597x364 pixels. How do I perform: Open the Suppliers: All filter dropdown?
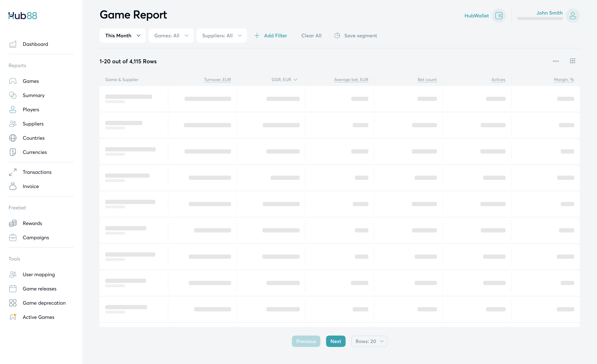click(x=222, y=36)
